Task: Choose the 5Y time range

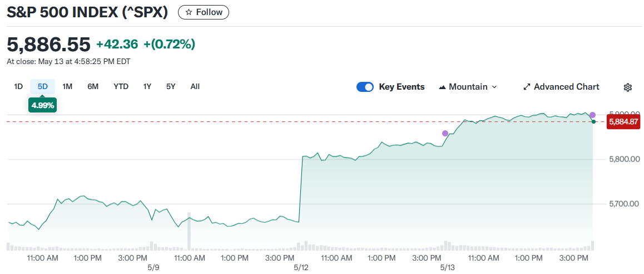Action: 171,86
